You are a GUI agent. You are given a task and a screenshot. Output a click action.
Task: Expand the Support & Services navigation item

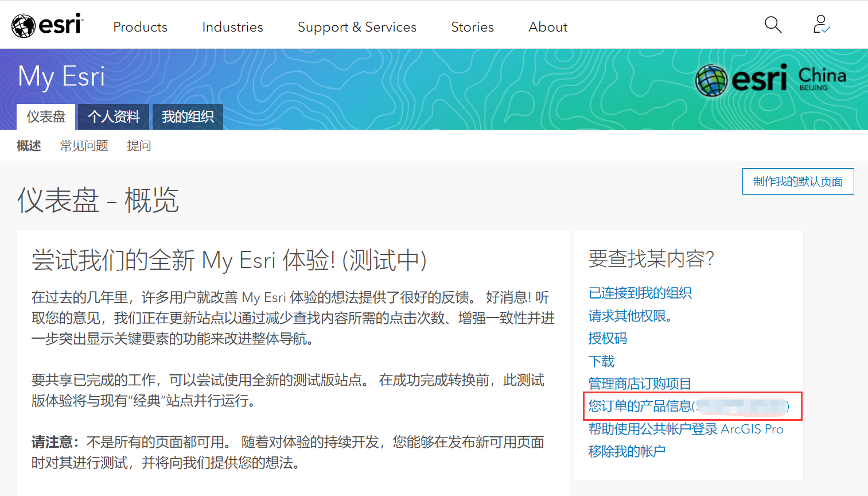[x=357, y=26]
